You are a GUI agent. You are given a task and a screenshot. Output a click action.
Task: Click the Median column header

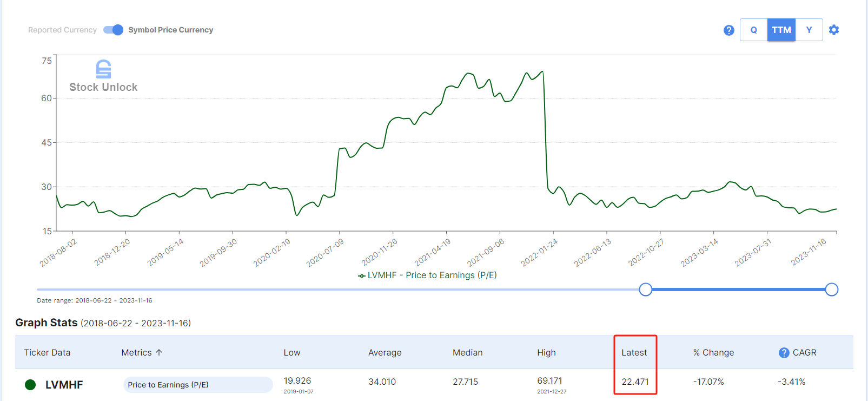click(468, 352)
